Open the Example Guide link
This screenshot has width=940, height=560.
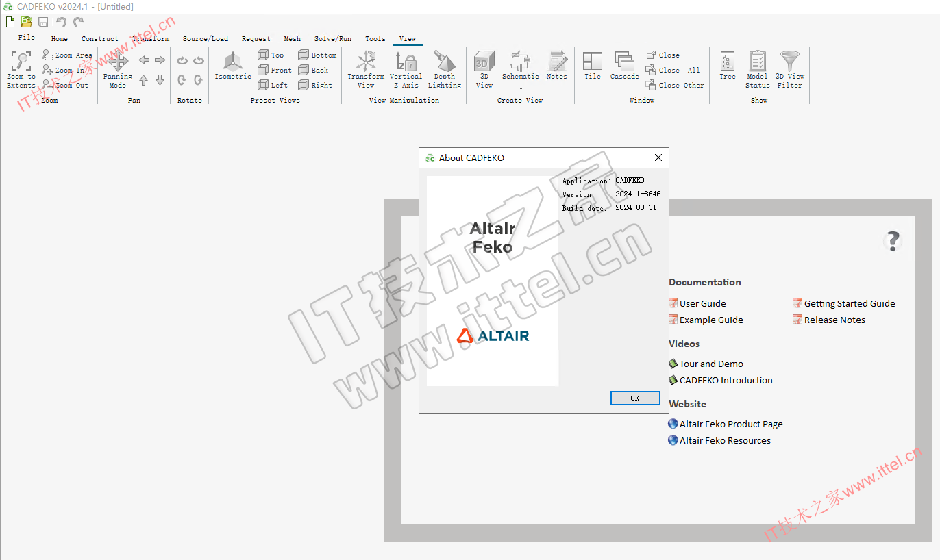[706, 320]
